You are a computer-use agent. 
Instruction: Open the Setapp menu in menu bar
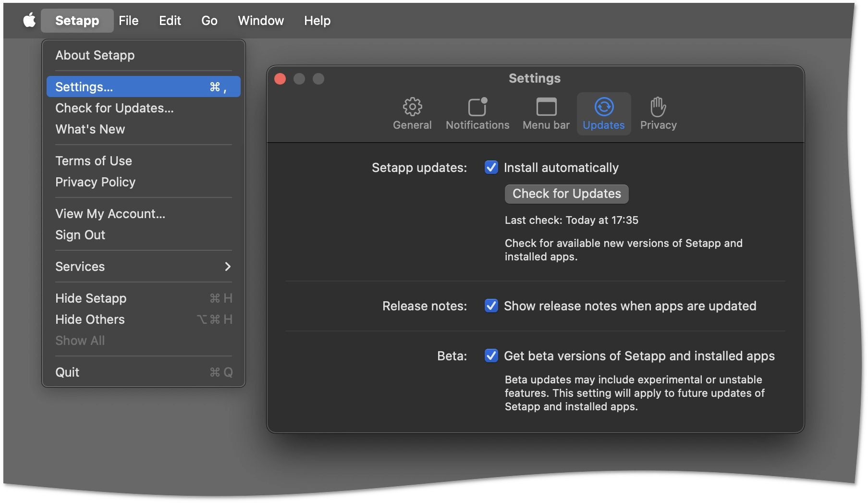[77, 21]
